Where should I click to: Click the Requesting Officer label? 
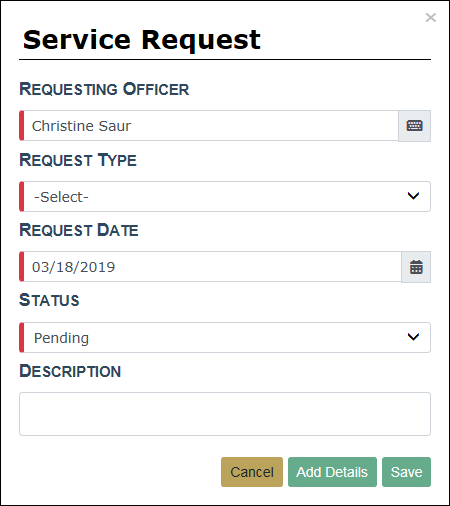(104, 89)
